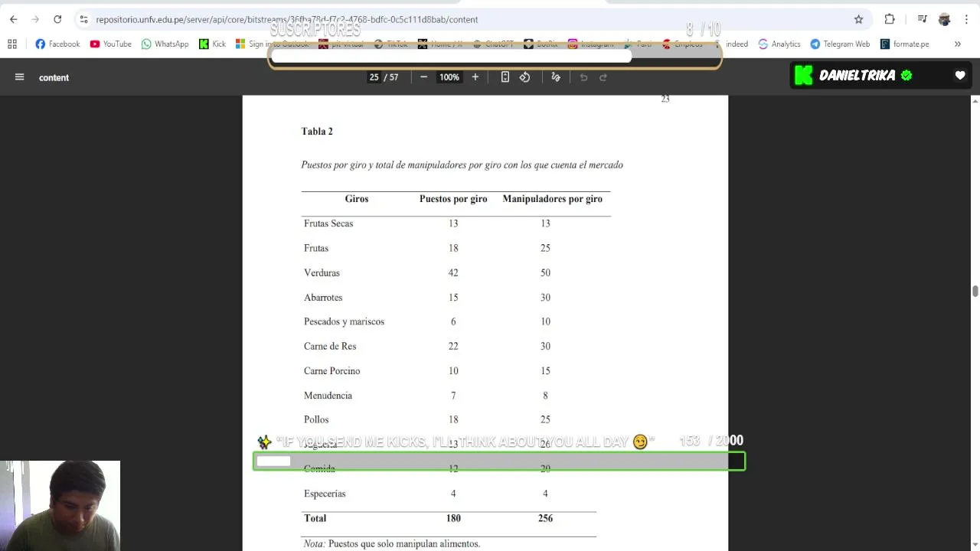Open the formate.pe bookmark

point(904,44)
